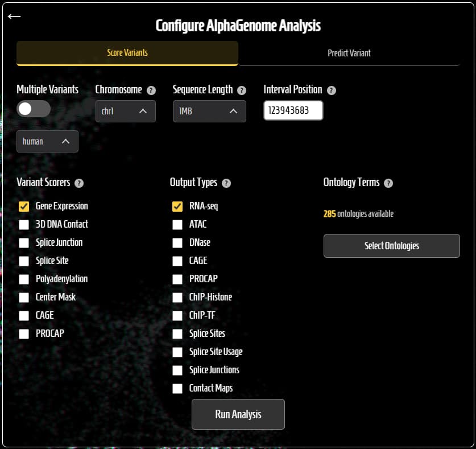Check the Splice Site Usage output type
Screen dimensions: 476x449
tap(177, 352)
